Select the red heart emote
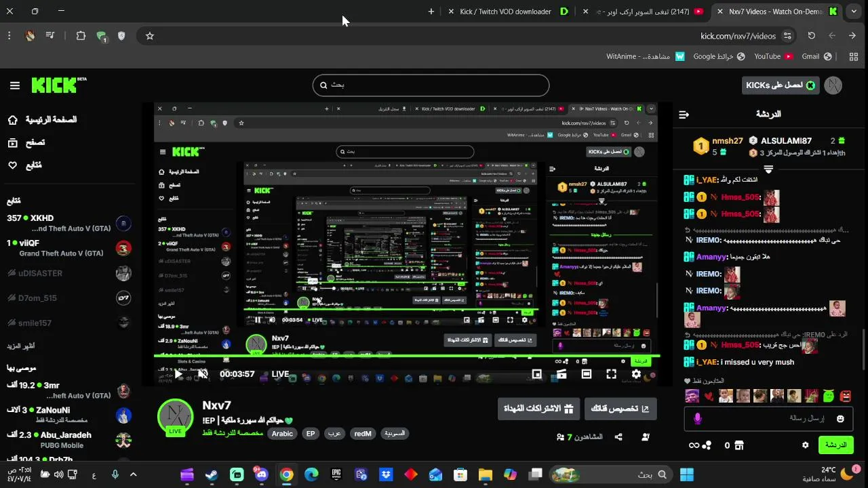 click(x=708, y=396)
